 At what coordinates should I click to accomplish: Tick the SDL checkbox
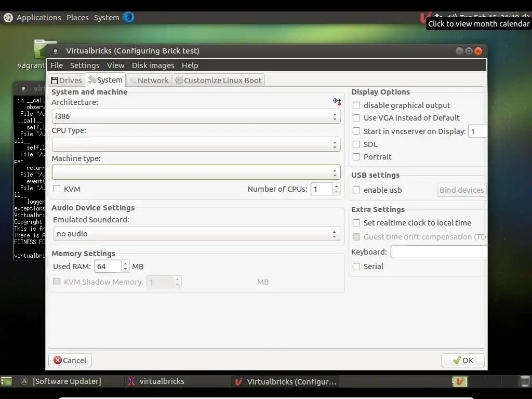click(356, 144)
